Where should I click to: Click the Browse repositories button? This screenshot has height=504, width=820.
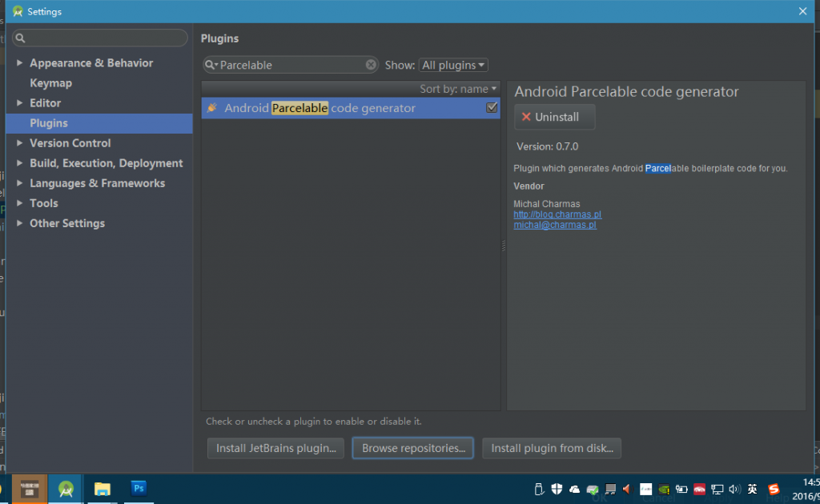click(413, 448)
